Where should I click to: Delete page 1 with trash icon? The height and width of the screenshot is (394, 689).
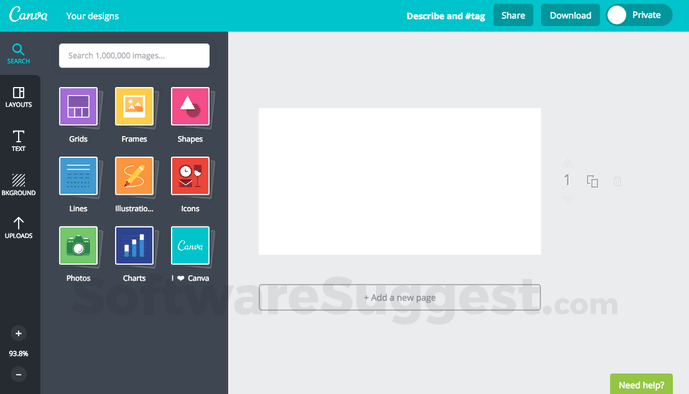point(617,181)
